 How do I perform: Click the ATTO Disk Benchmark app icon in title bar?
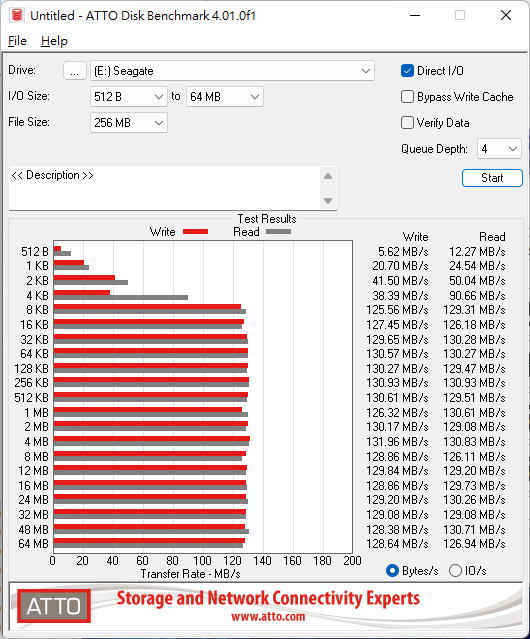(17, 15)
